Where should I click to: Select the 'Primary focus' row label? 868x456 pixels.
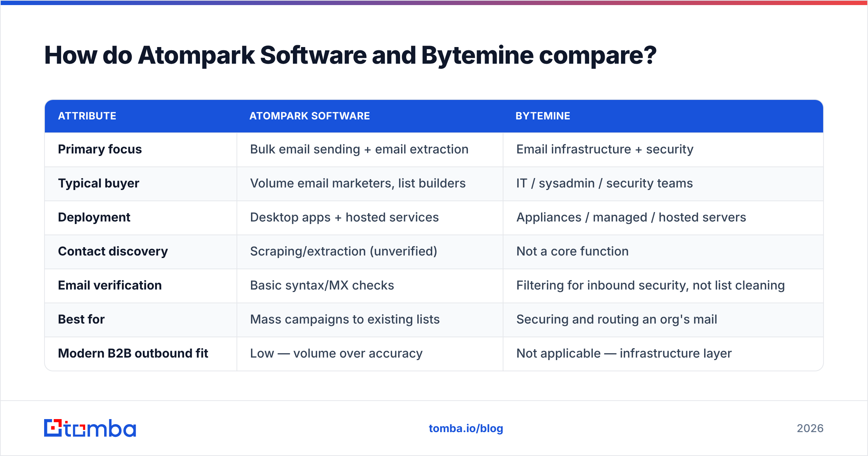(x=100, y=149)
